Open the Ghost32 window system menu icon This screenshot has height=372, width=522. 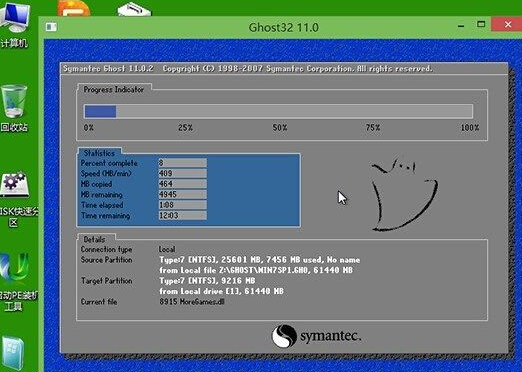pyautogui.click(x=51, y=27)
